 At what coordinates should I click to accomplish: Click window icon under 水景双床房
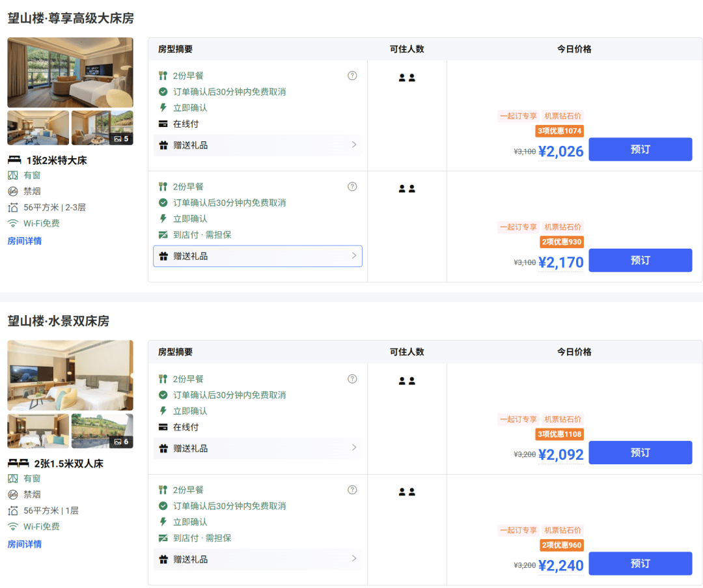pyautogui.click(x=13, y=479)
